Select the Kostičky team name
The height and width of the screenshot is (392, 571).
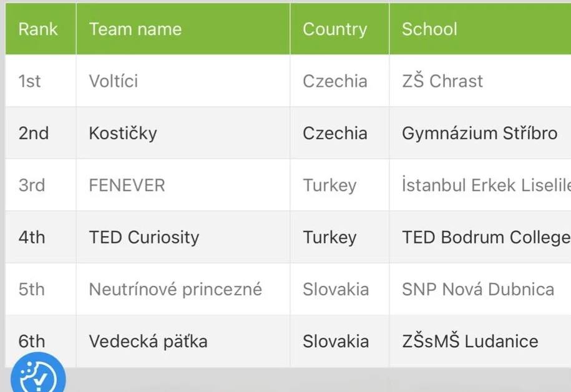pos(123,133)
